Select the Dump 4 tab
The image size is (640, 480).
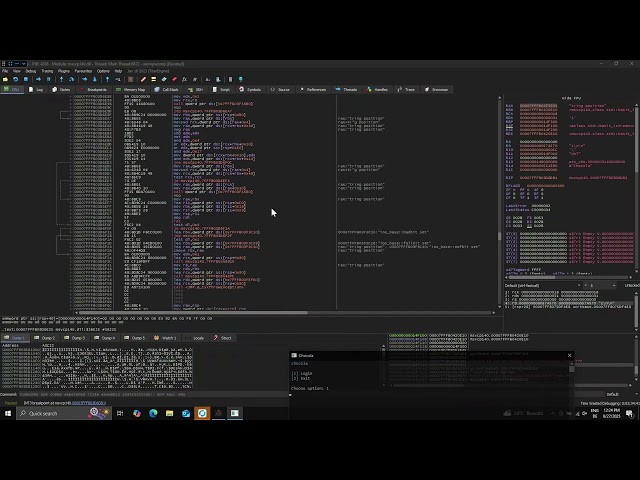105,338
